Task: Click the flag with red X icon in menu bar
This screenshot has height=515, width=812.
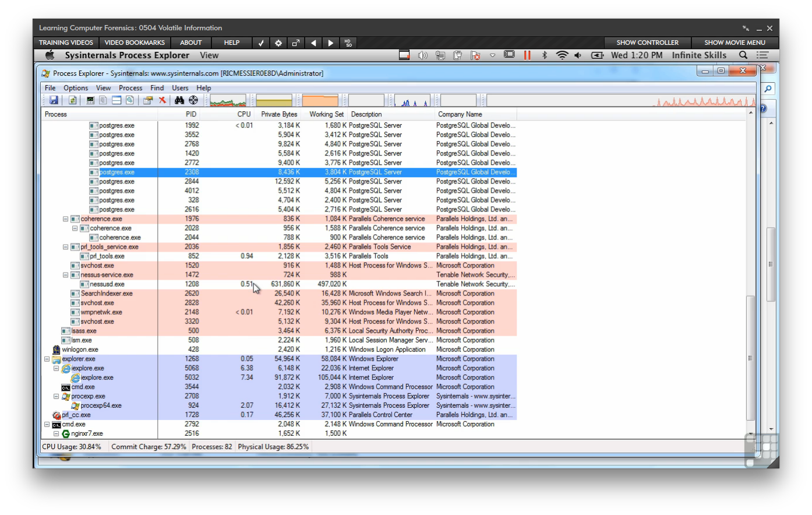Action: [475, 55]
